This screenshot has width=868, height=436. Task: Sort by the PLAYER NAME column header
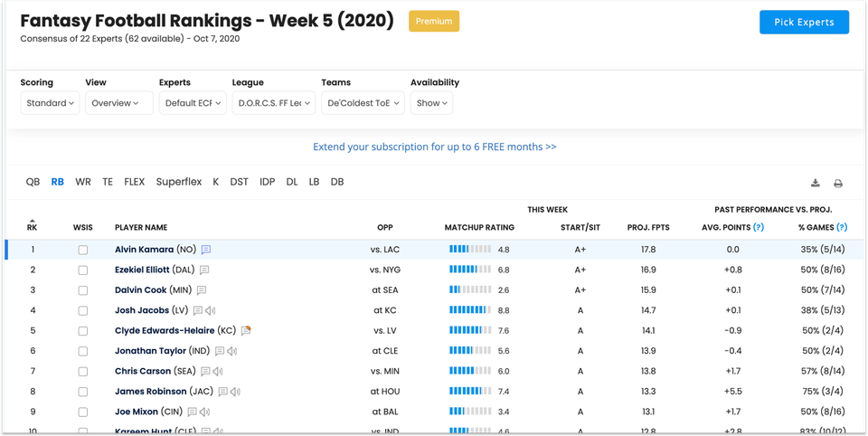141,227
